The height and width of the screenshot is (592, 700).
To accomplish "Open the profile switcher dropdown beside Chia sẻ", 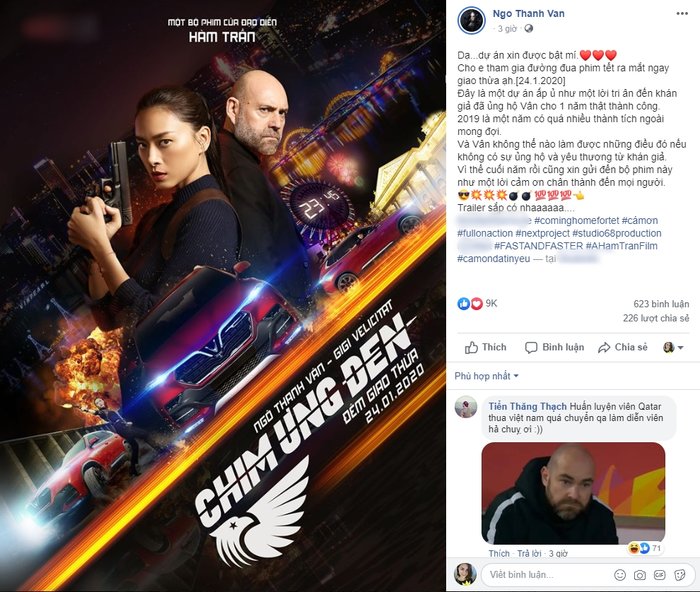I will point(673,347).
